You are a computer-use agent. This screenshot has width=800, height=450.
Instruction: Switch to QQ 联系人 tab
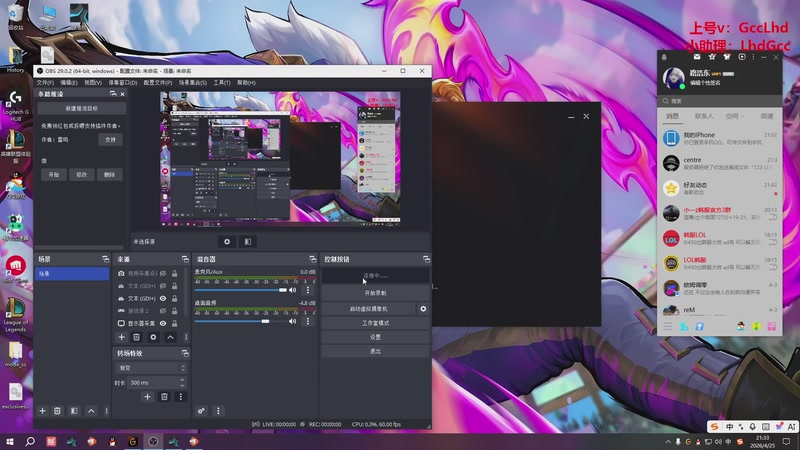point(704,116)
